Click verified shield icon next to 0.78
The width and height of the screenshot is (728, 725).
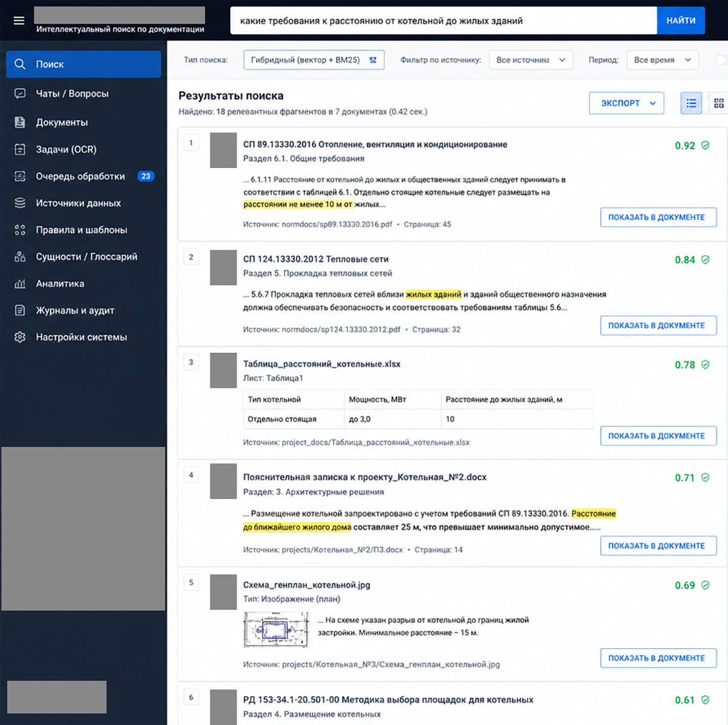[705, 365]
